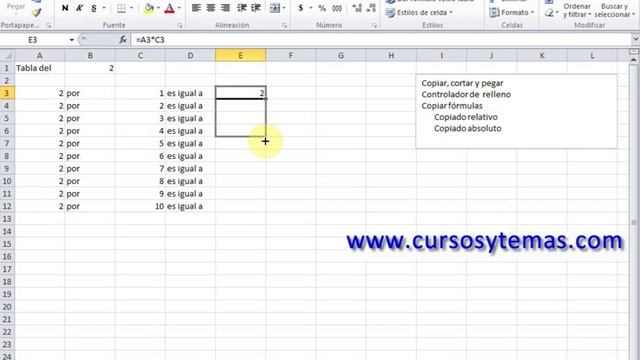The height and width of the screenshot is (360, 640).
Task: Click the Copiar formato paintbrush icon
Action: tap(37, 13)
